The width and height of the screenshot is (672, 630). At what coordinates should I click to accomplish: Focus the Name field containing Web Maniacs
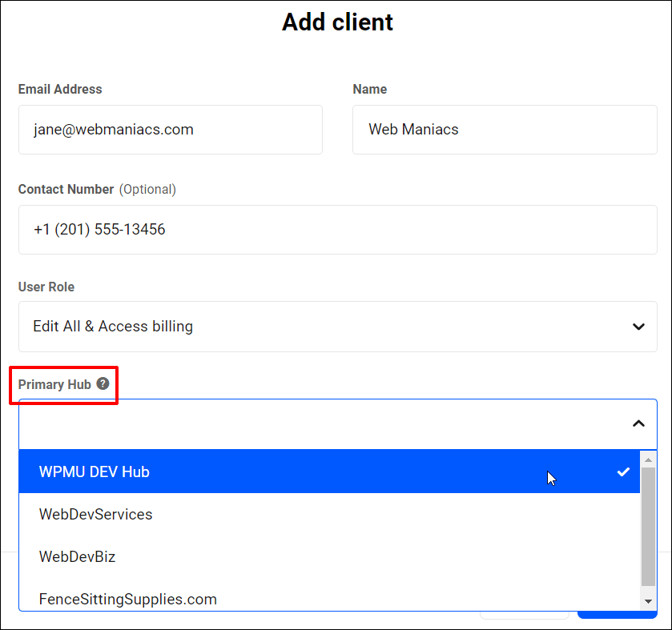pos(505,130)
